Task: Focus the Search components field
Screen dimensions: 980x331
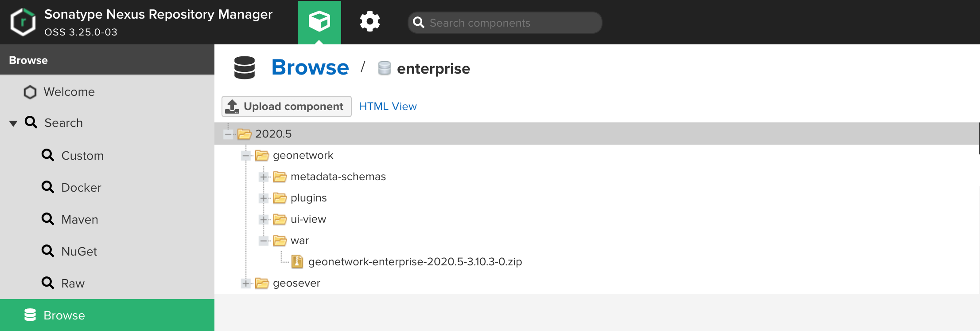Action: coord(505,23)
